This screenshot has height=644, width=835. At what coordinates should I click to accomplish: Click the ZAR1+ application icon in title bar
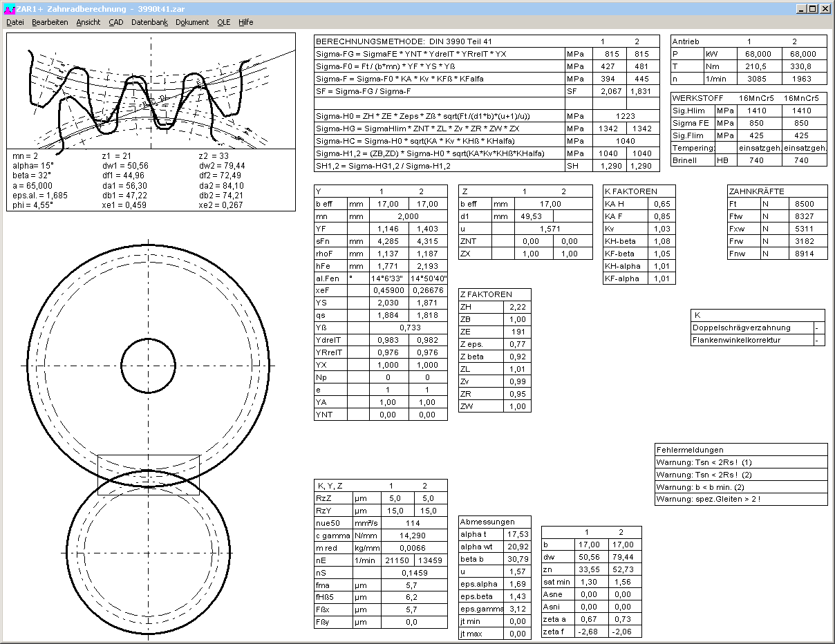(9, 9)
